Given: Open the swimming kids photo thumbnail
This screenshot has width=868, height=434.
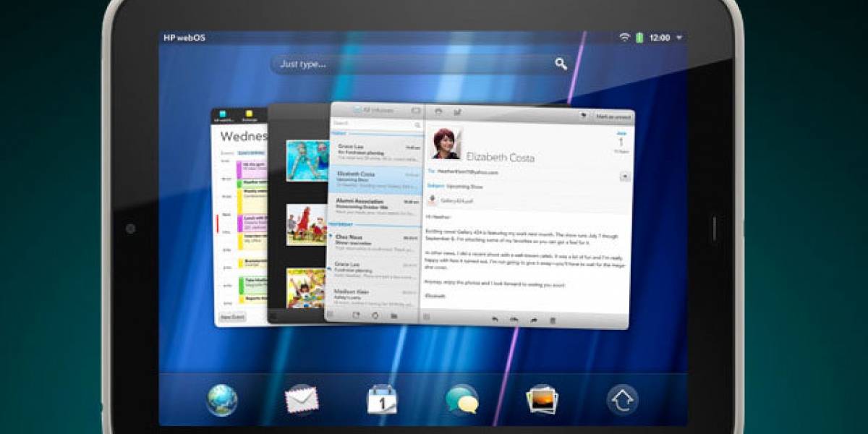Looking at the screenshot, I should [307, 161].
